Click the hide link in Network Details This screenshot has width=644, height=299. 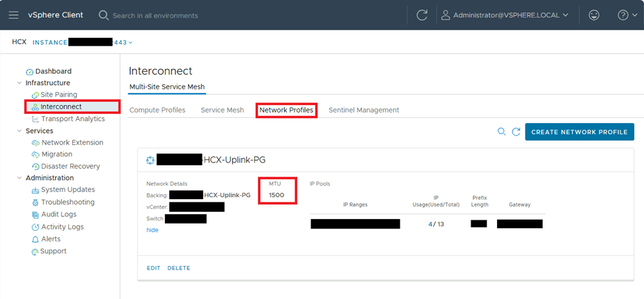click(152, 230)
